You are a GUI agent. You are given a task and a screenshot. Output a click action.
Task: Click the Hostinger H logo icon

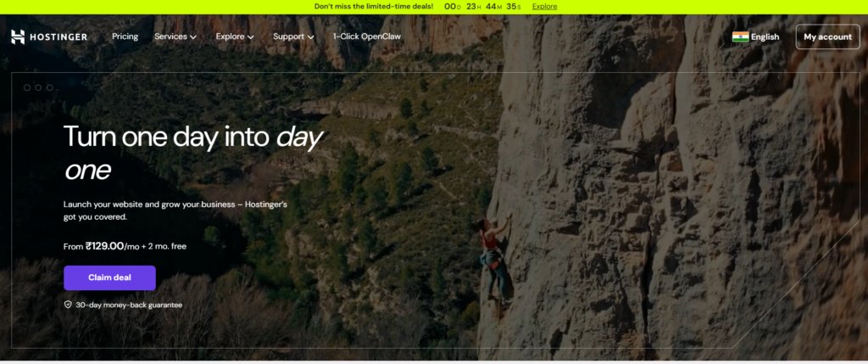(x=18, y=36)
